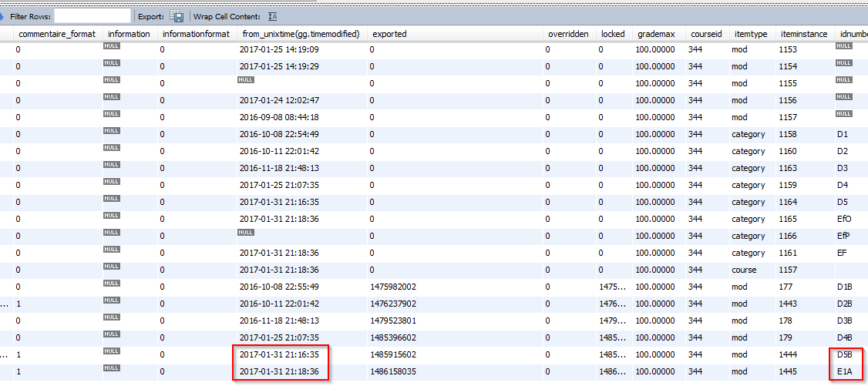Image resolution: width=868 pixels, height=386 pixels.
Task: Select the idnumber cell containing E1A
Action: 844,371
